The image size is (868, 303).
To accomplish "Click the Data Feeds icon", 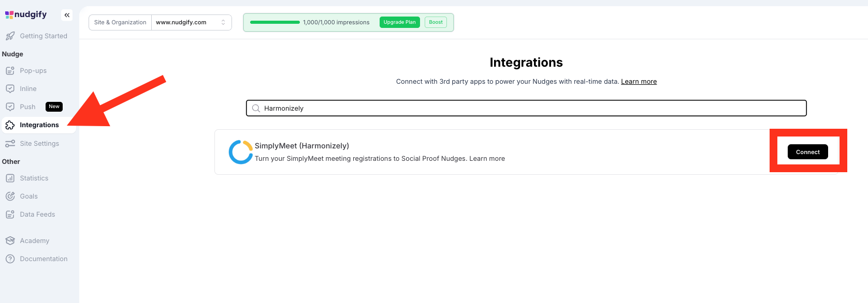I will pyautogui.click(x=10, y=215).
